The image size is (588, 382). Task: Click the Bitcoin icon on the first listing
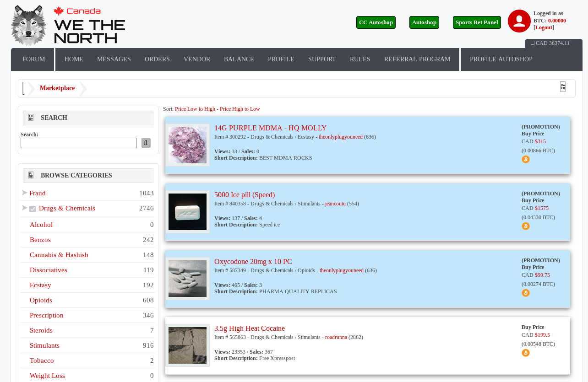(x=525, y=159)
